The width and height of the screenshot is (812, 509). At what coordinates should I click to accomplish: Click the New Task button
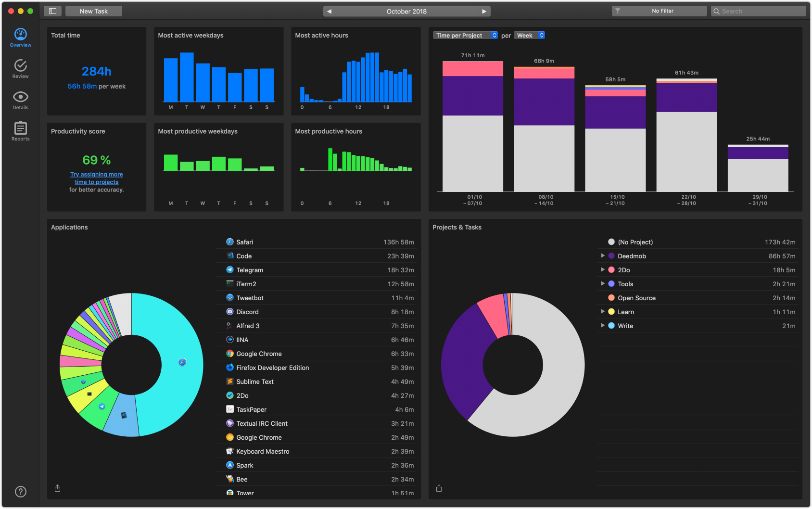click(94, 11)
